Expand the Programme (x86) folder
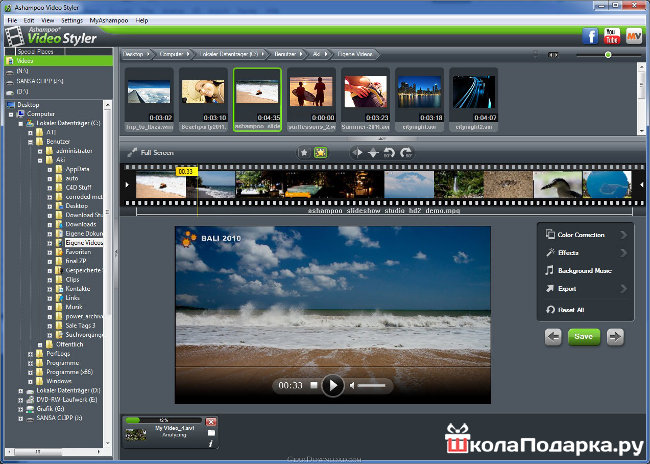This screenshot has height=464, width=650. pyautogui.click(x=30, y=372)
